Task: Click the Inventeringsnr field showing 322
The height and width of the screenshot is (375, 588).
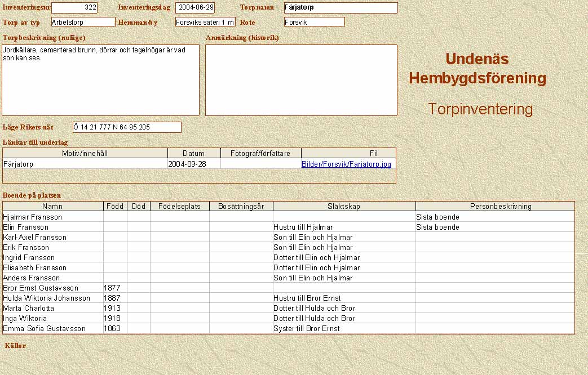Action: point(74,8)
